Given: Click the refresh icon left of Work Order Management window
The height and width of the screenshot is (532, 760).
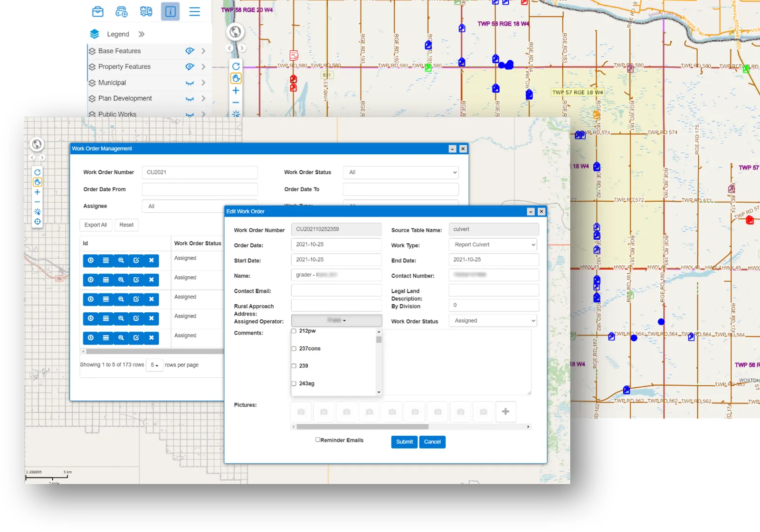Looking at the screenshot, I should (37, 172).
